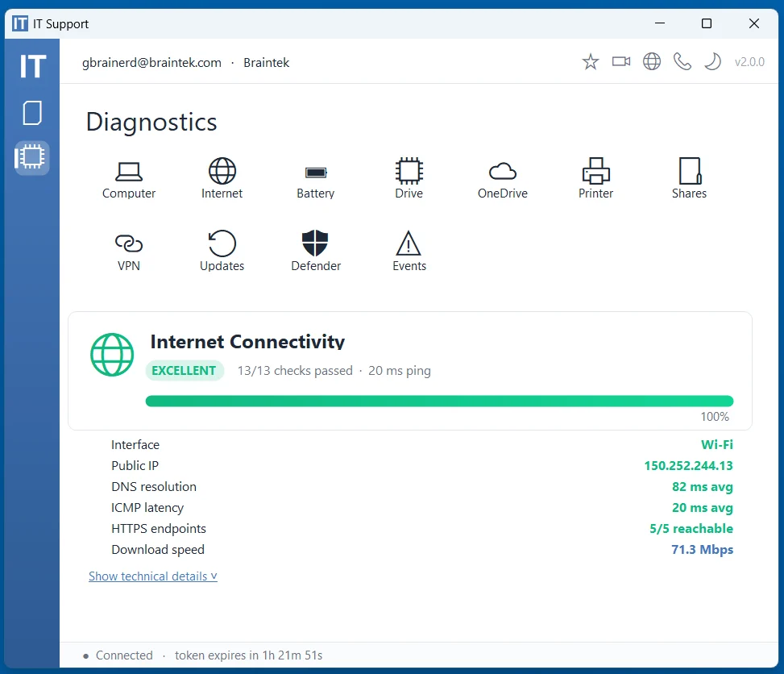Open the OneDrive diagnostic
This screenshot has height=674, width=784.
503,181
